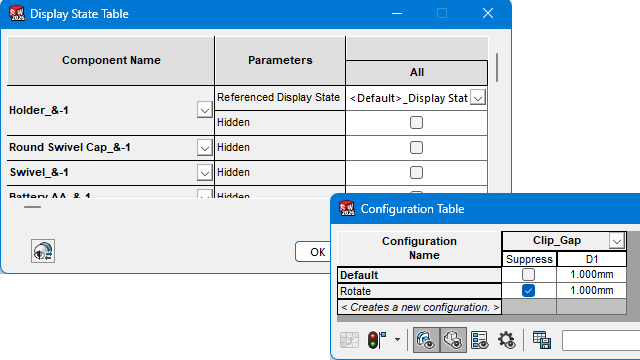Click the traffic light rebuild icon

point(377,340)
